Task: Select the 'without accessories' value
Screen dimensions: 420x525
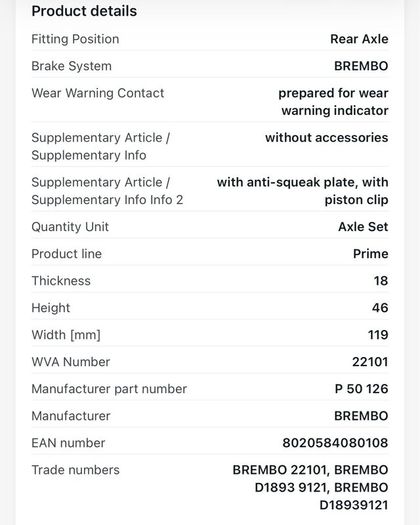Action: tap(327, 138)
